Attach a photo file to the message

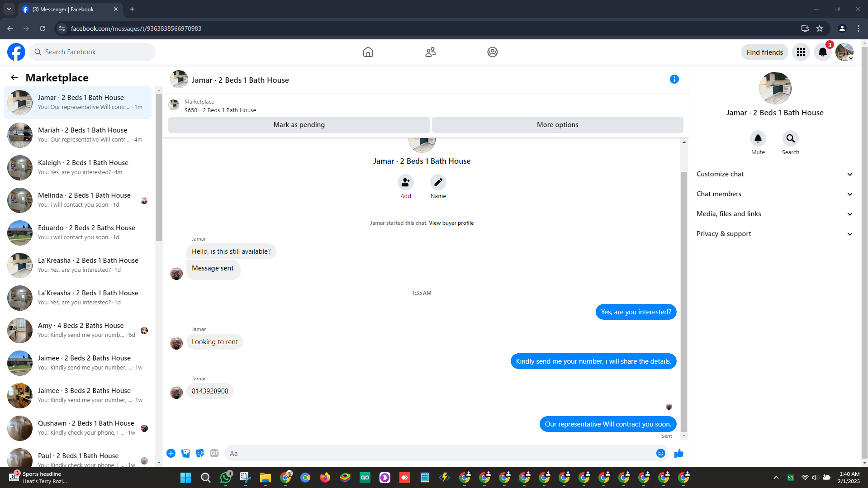[185, 453]
